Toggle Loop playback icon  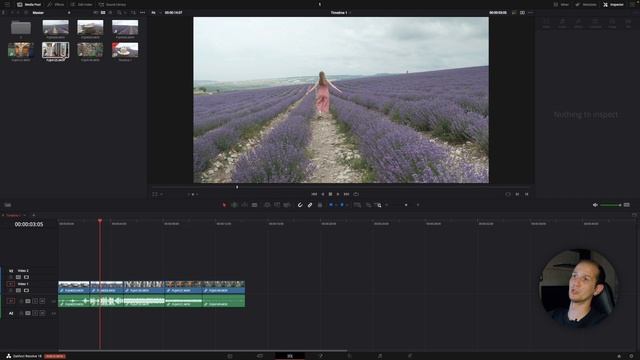pyautogui.click(x=356, y=194)
